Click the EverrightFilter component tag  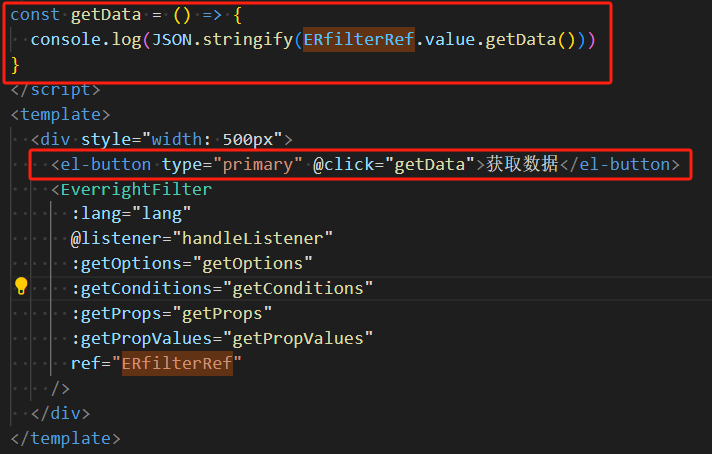tap(136, 189)
